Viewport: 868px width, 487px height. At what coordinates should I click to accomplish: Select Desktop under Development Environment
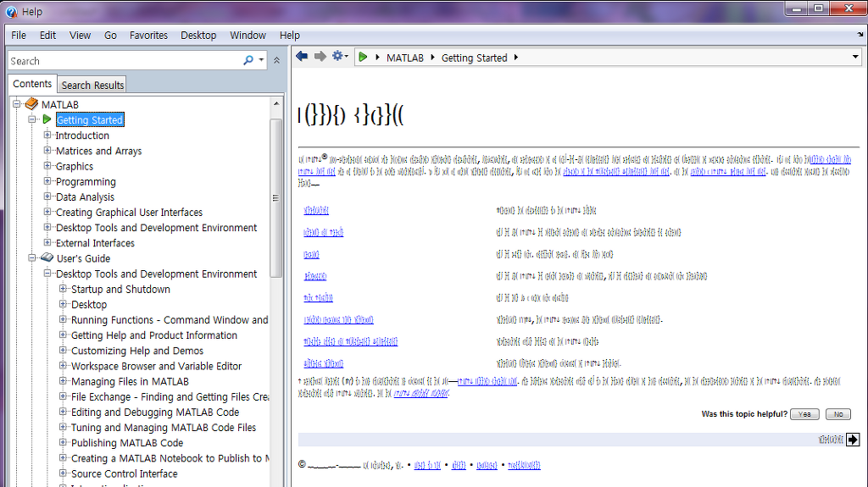(x=89, y=304)
